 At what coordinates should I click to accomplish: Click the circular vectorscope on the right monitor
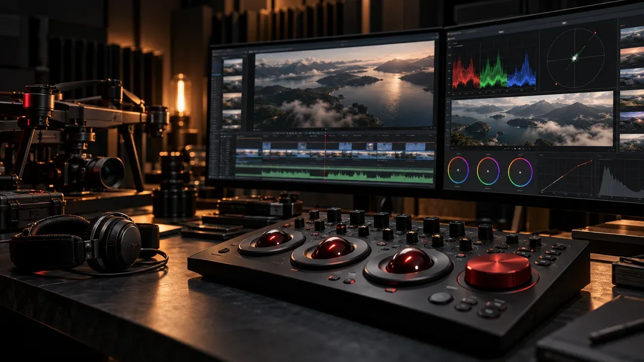(x=576, y=57)
